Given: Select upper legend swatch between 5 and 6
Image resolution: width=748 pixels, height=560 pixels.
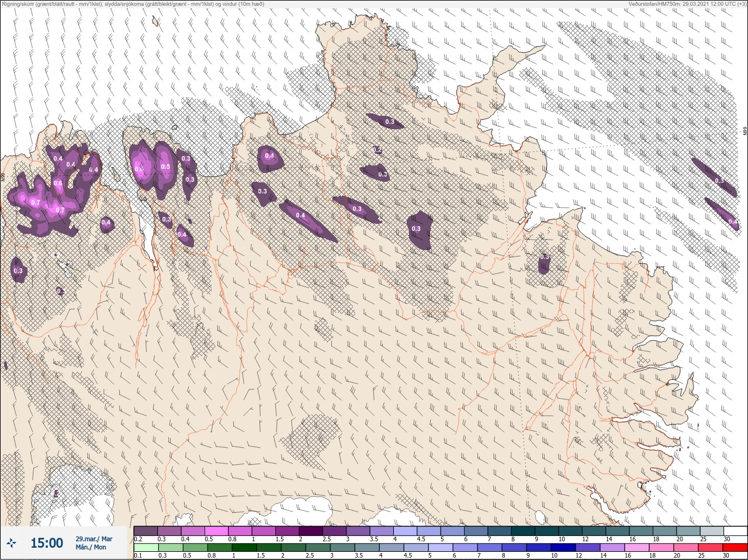Looking at the screenshot, I should [452, 531].
